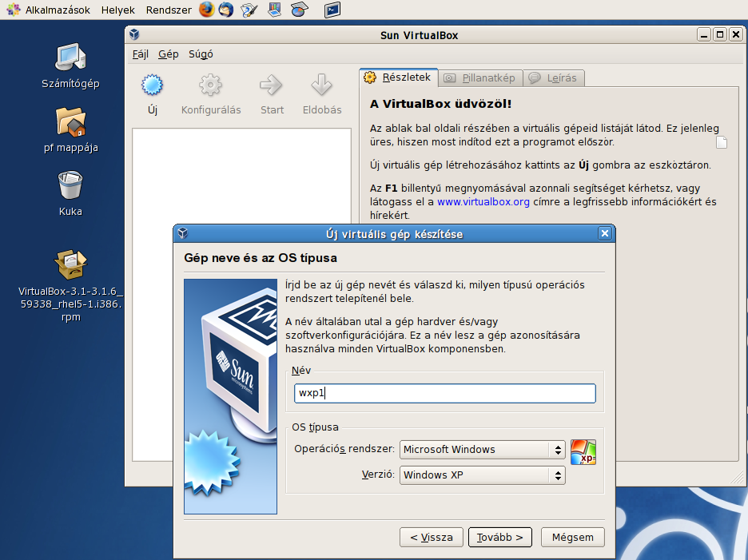Open the Kuka trash desktop icon
This screenshot has width=748, height=560.
pyautogui.click(x=70, y=186)
